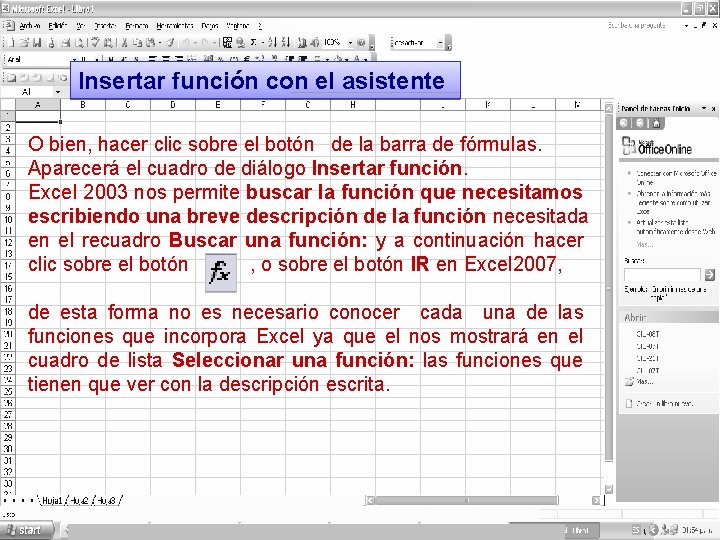This screenshot has height=540, width=720.
Task: Click Más... under the Office Online links
Action: tap(645, 244)
